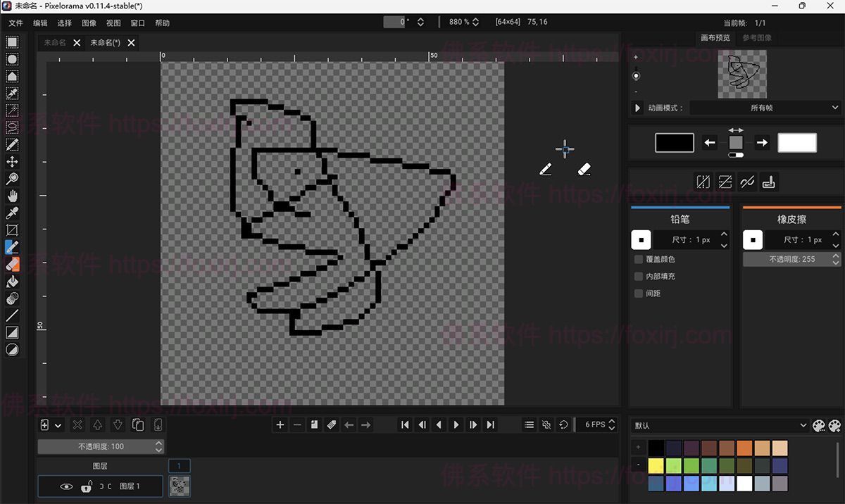Select the Eraser tool in left toolbar
The image size is (845, 504).
click(x=12, y=264)
